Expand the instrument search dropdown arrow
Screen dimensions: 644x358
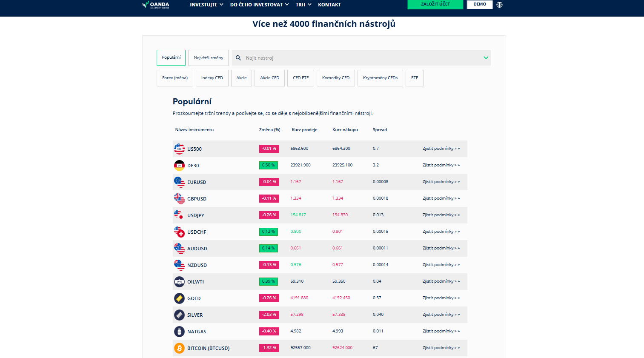tap(486, 58)
